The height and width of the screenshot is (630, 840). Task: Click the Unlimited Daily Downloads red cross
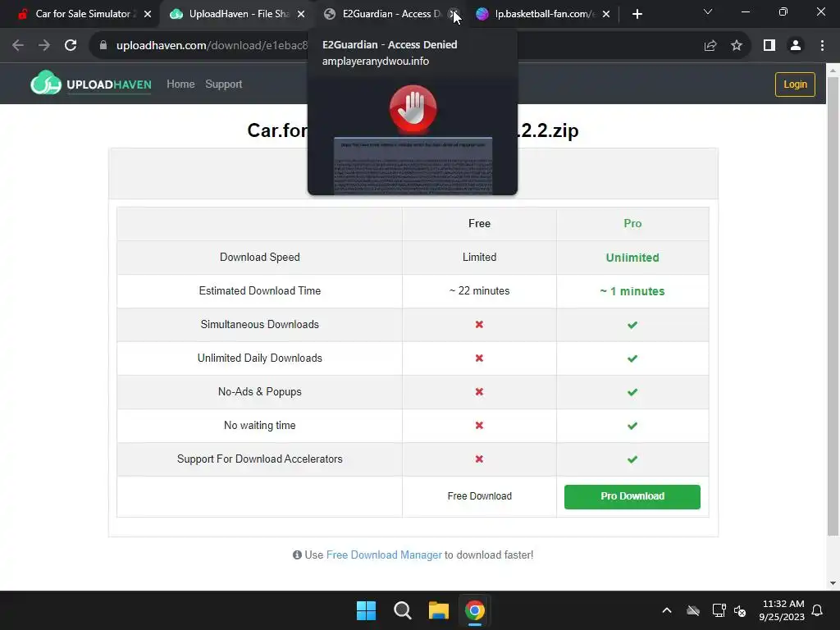tap(479, 358)
